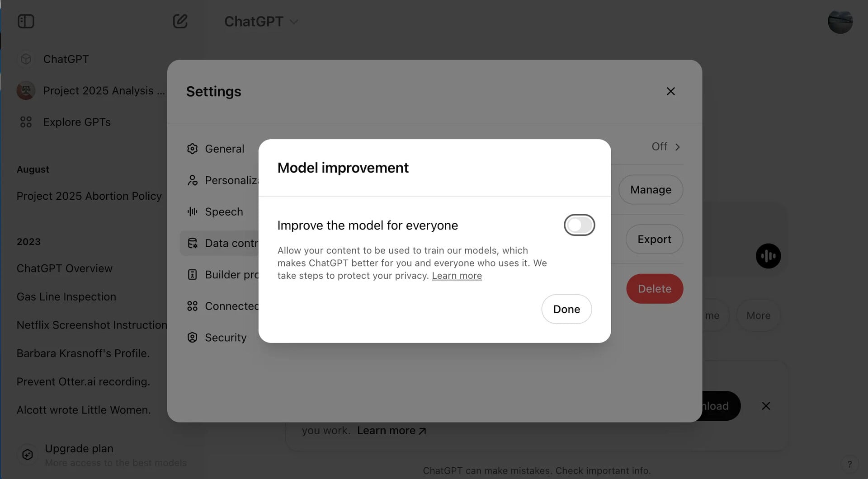Image resolution: width=868 pixels, height=479 pixels.
Task: Click the user profile avatar
Action: 840,21
